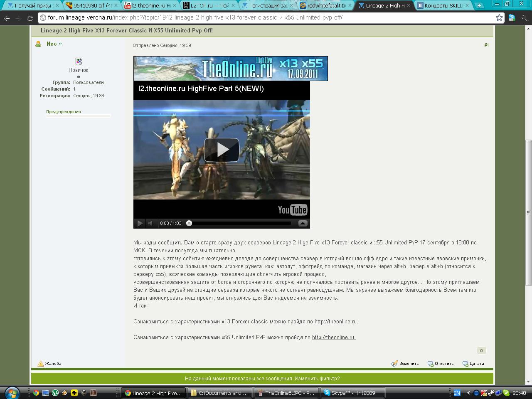
Task: Open a new browser tab
Action: coord(479,5)
